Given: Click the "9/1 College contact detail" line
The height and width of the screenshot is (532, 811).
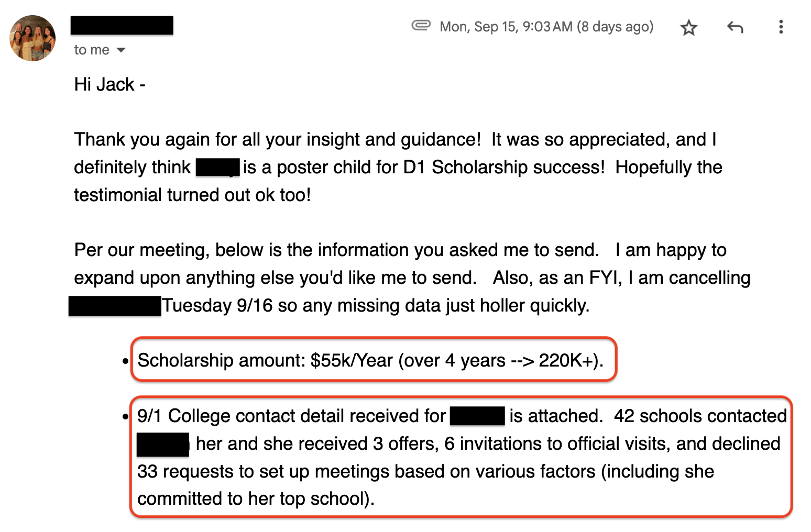Looking at the screenshot, I should click(291, 416).
